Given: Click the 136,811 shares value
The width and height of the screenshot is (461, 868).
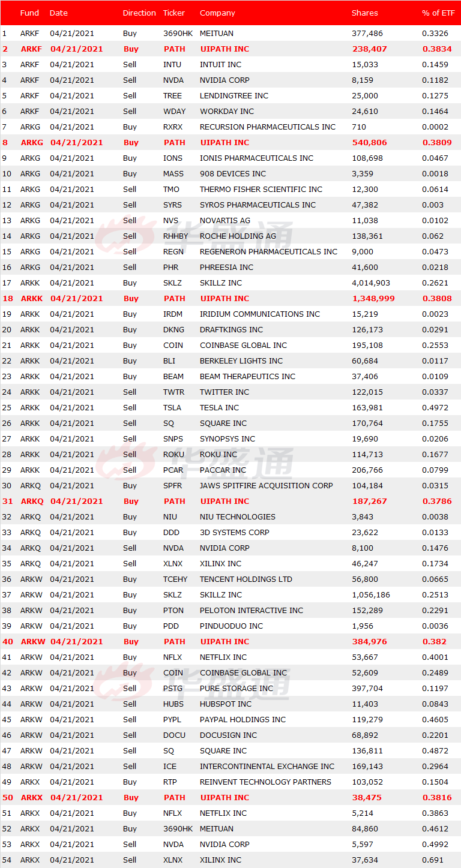Looking at the screenshot, I should tap(367, 750).
